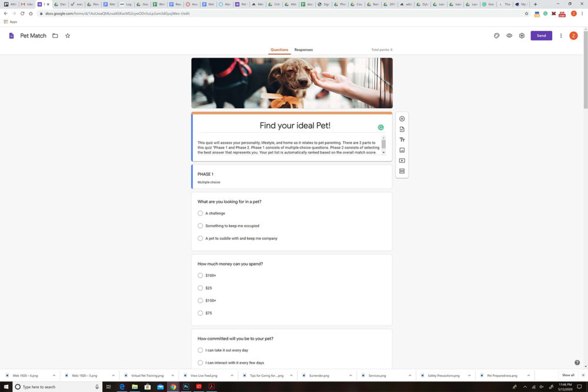Edit the 'Find your ideal Pet!' title
Screen dimensions: 588x392
point(295,126)
